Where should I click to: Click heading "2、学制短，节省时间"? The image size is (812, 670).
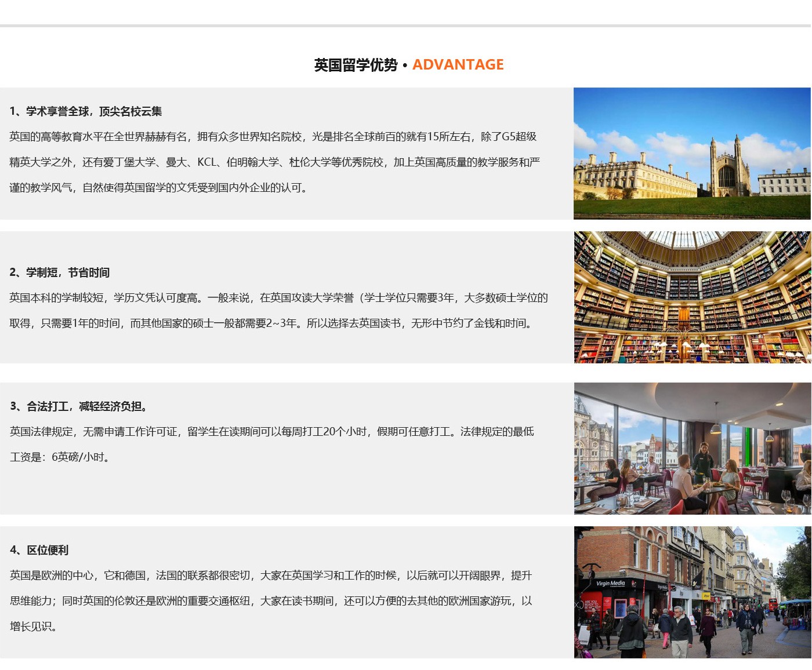click(59, 272)
